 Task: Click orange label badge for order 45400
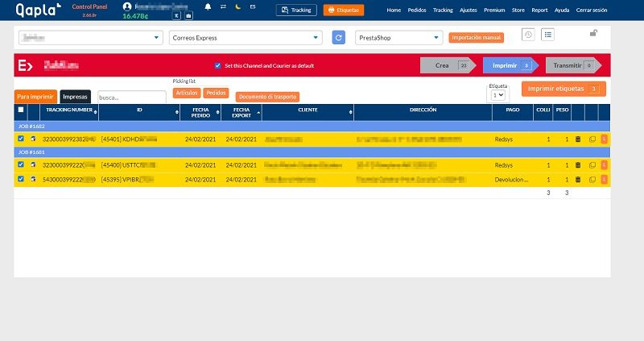605,165
